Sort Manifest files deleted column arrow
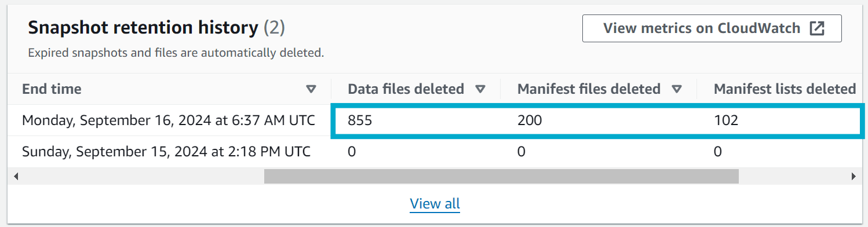 676,89
